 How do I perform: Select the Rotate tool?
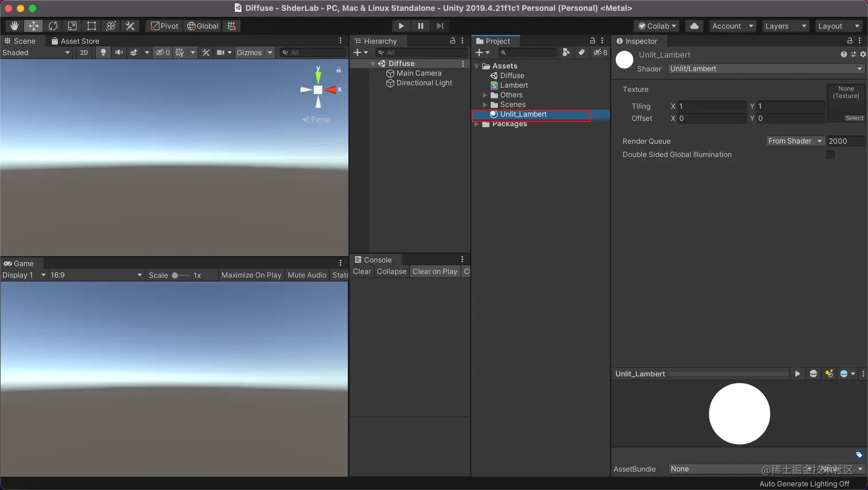[53, 26]
